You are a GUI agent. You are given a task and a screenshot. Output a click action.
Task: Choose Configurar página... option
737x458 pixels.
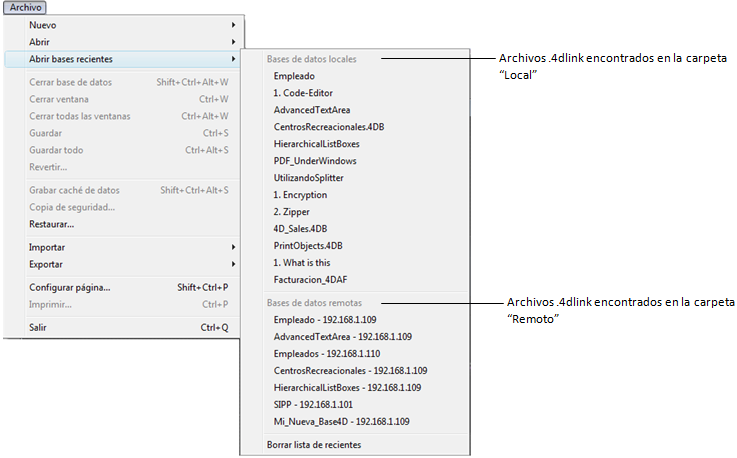tap(69, 287)
